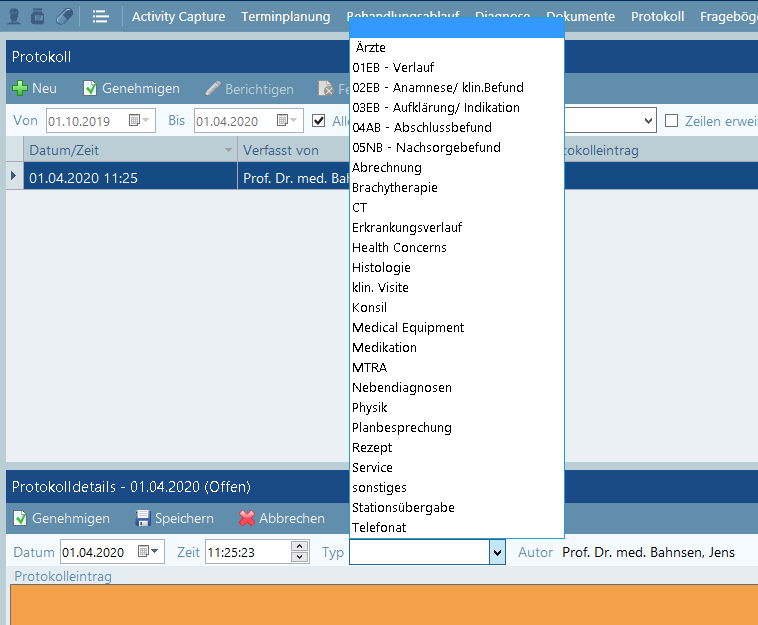This screenshot has height=625, width=758.
Task: Toggle the Zeilen erweitern checkbox
Action: (673, 121)
